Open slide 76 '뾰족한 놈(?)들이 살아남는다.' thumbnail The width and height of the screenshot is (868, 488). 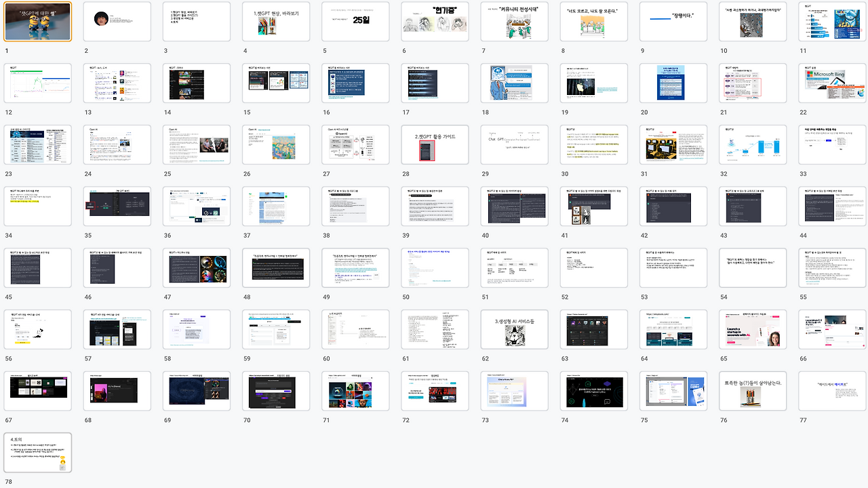pos(753,392)
